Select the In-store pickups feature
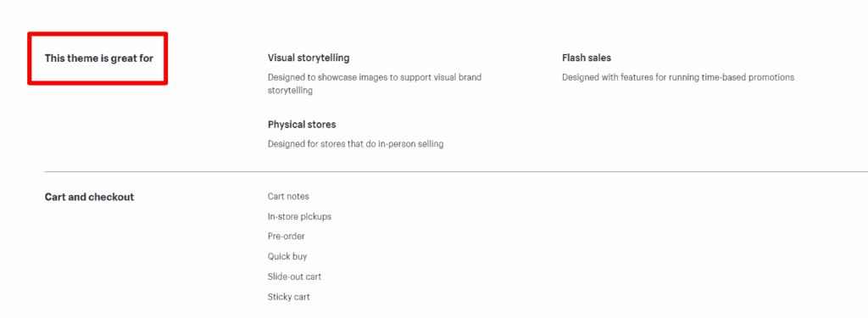Image resolution: width=868 pixels, height=318 pixels. 299,216
